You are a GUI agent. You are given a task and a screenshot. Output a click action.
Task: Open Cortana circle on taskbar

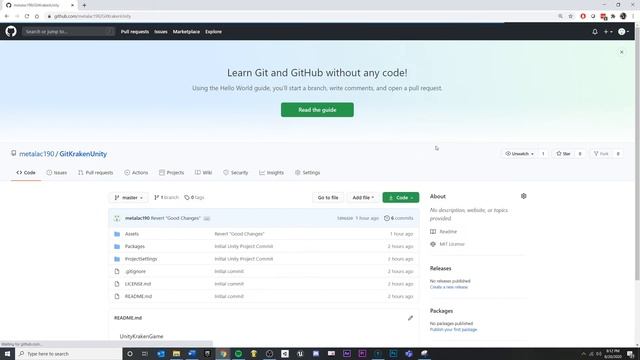click(130, 354)
